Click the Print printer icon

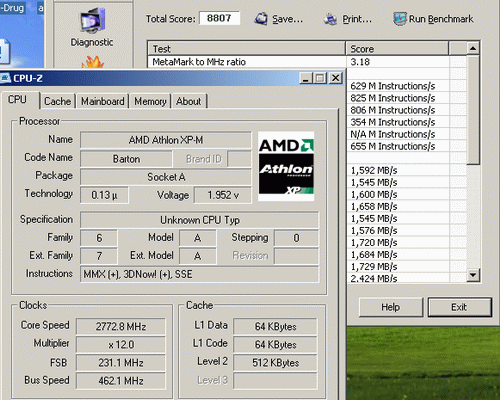coord(330,19)
